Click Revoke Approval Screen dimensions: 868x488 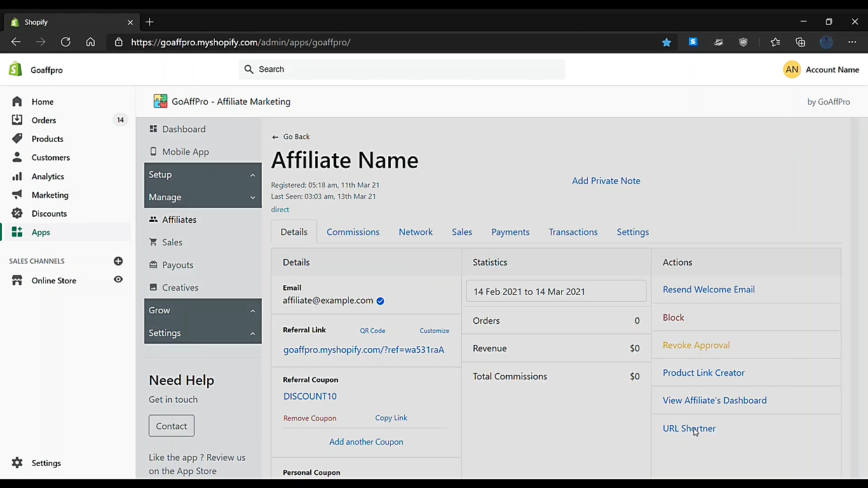pos(696,345)
